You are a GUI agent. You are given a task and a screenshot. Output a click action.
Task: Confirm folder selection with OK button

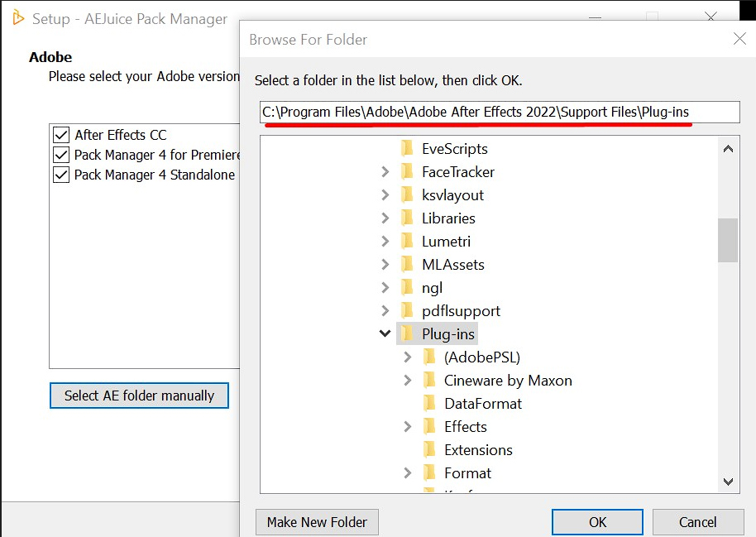(x=597, y=522)
